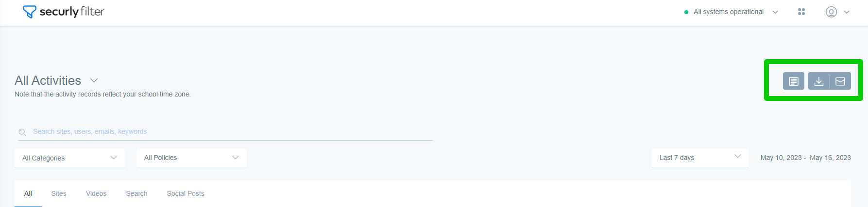The height and width of the screenshot is (207, 868).
Task: Switch to the Social Posts tab
Action: click(x=186, y=193)
